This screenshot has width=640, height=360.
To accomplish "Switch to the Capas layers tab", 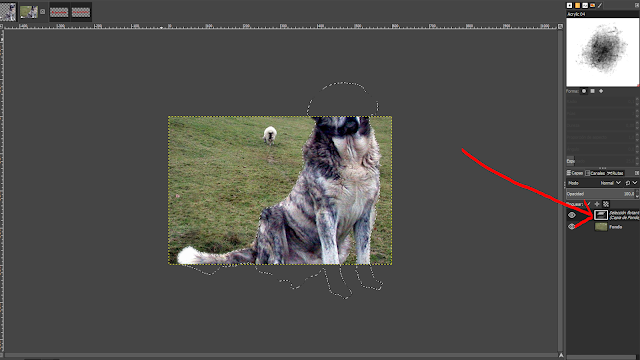I will [x=575, y=173].
